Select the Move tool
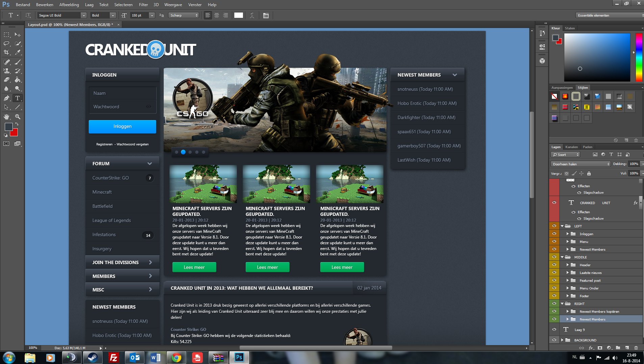Screen dimensions: 644x364 click(x=18, y=34)
